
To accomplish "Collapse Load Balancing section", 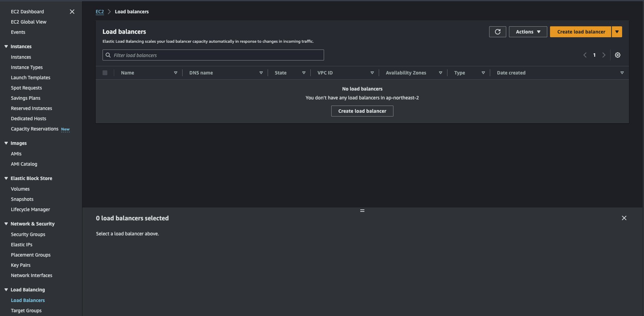I will pyautogui.click(x=6, y=290).
